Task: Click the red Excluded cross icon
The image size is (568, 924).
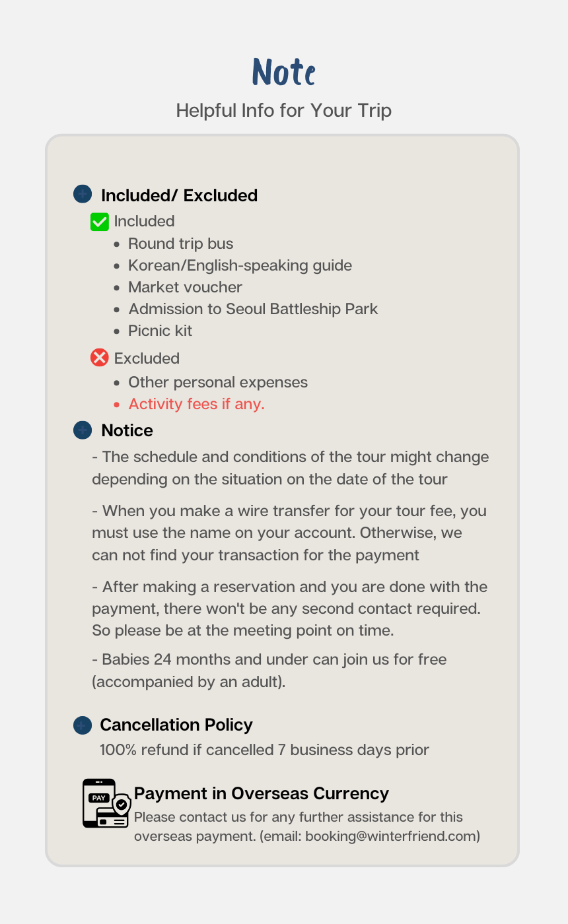Action: [99, 358]
